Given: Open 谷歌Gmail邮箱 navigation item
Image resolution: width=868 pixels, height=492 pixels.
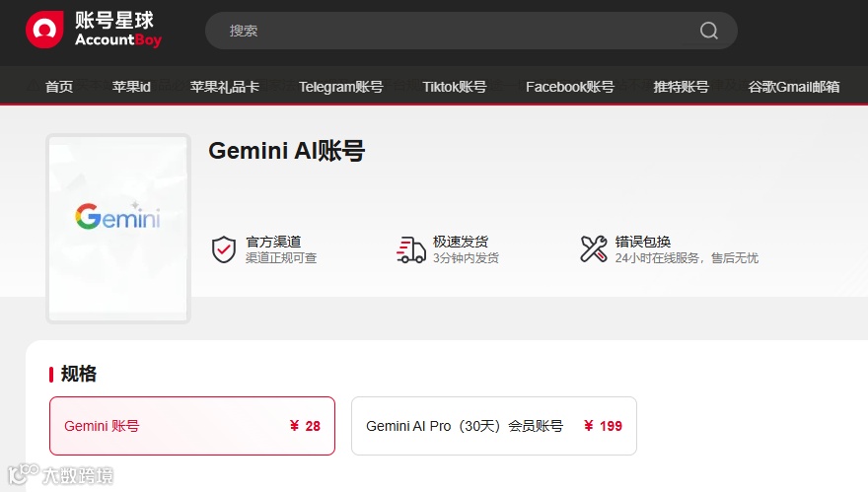Looking at the screenshot, I should click(794, 87).
